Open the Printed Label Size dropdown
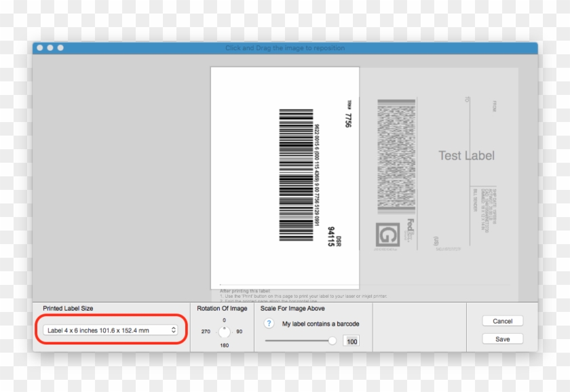The image size is (570, 392). [110, 330]
